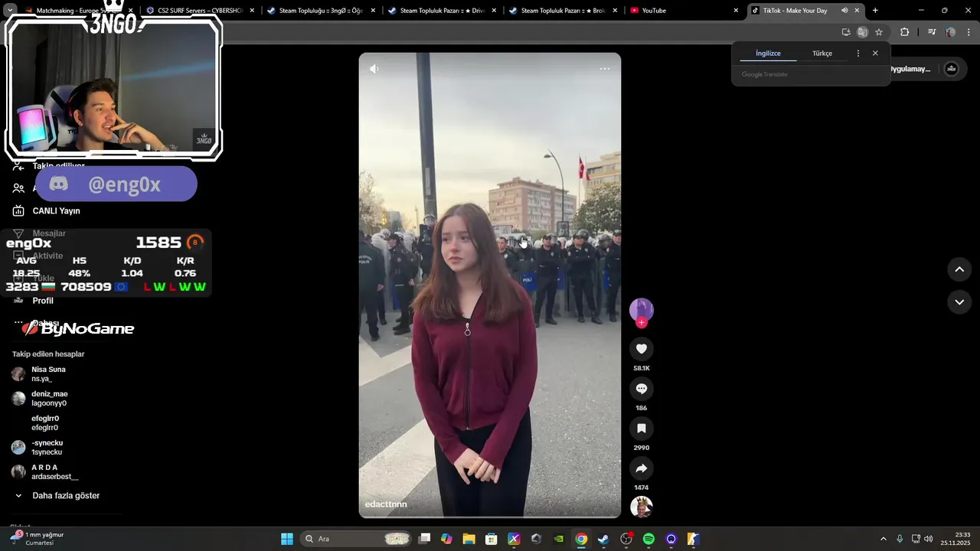This screenshot has height=551, width=980.
Task: Open Steam from the taskbar
Action: (603, 539)
